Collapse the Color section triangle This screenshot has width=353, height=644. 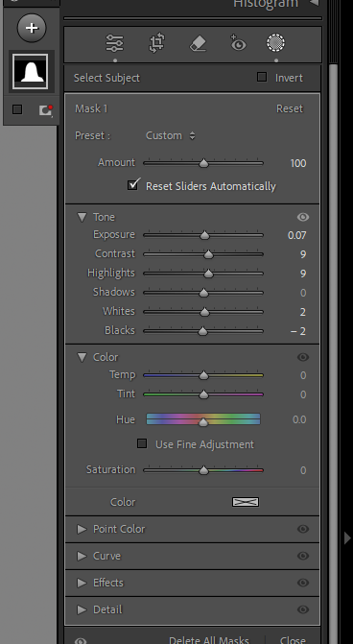82,357
